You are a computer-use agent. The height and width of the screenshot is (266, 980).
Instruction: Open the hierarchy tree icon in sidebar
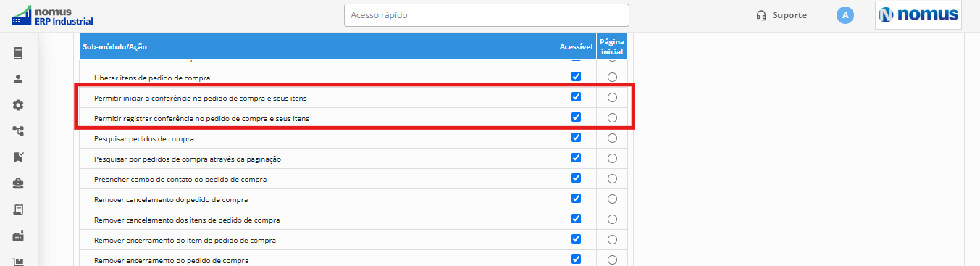pyautogui.click(x=19, y=131)
